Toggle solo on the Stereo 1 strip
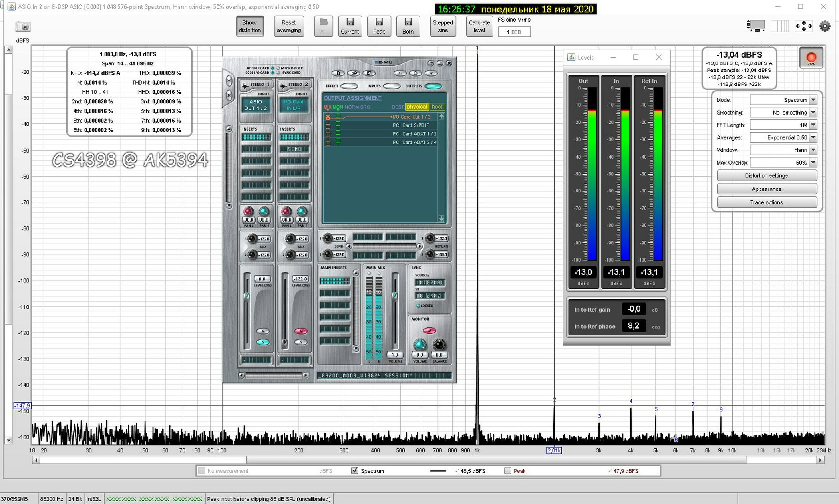 point(263,342)
